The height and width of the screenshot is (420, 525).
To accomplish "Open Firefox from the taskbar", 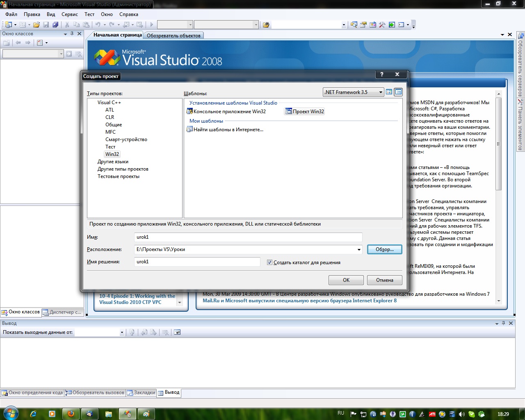I will [71, 414].
